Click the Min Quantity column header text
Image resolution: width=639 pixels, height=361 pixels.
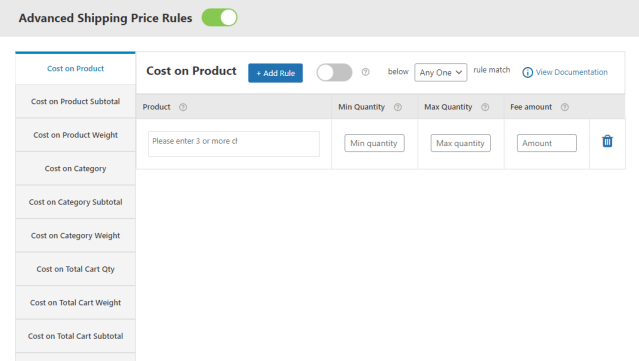coord(361,107)
